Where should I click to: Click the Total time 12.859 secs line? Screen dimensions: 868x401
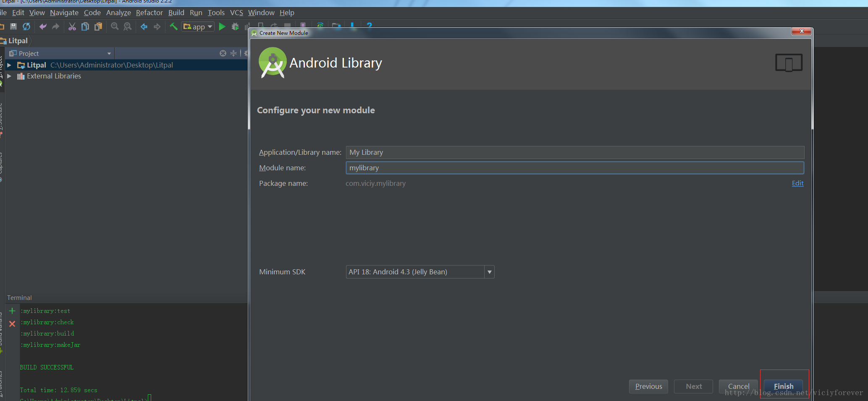[x=58, y=390]
